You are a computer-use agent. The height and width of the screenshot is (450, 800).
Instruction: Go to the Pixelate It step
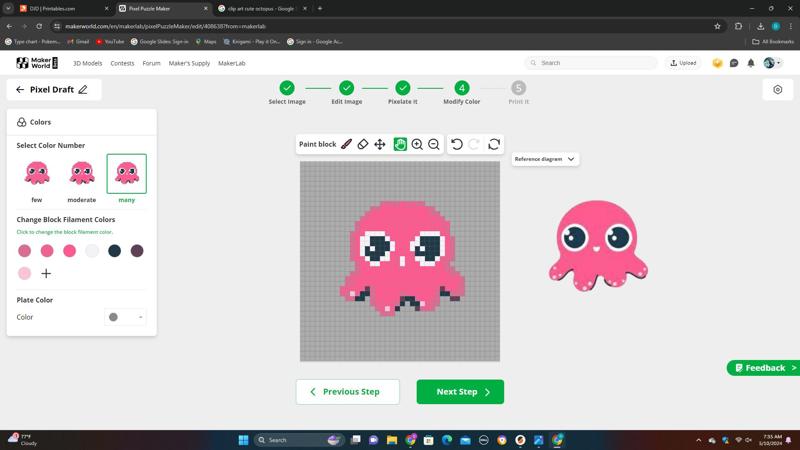(x=403, y=92)
